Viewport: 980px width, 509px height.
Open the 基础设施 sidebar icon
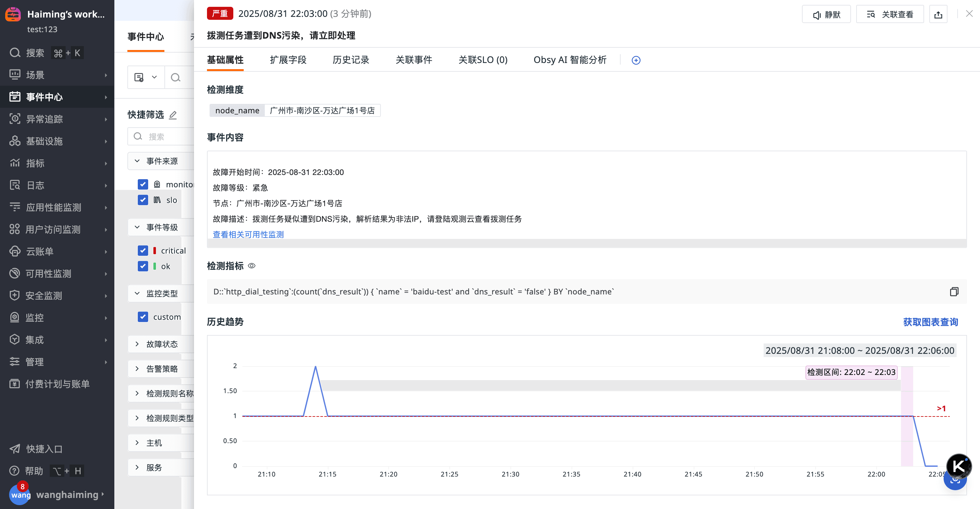pos(15,141)
